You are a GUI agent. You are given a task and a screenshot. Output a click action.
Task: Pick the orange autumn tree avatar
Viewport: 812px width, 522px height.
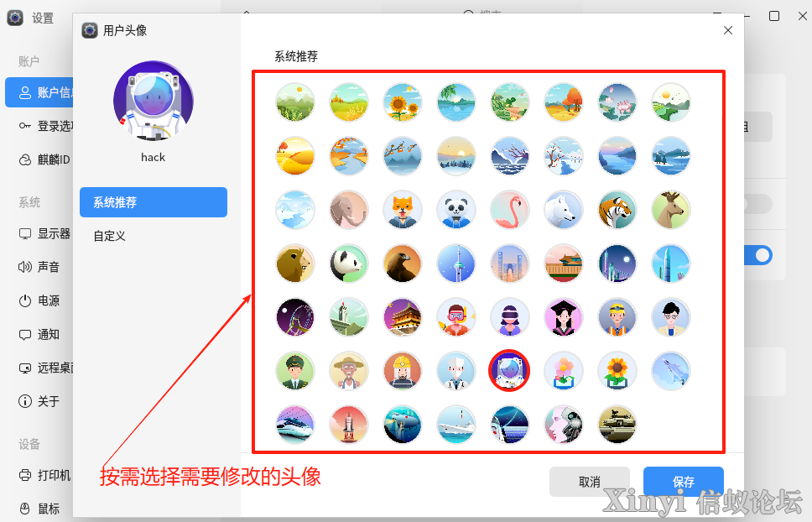pyautogui.click(x=564, y=102)
